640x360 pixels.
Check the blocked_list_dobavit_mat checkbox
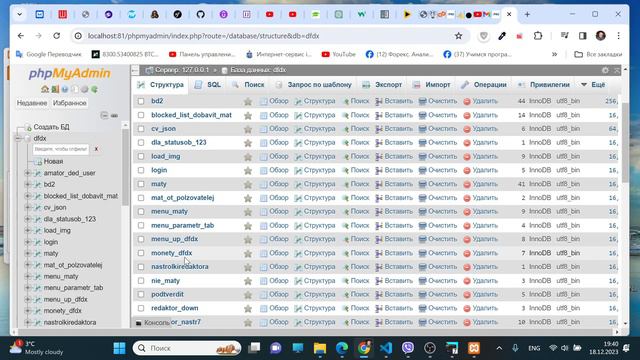tap(141, 115)
